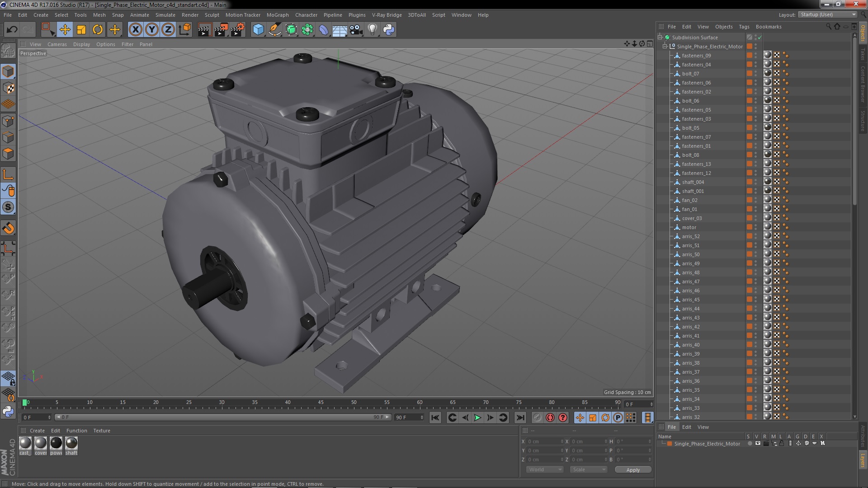Open the Light object icon

pyautogui.click(x=372, y=30)
